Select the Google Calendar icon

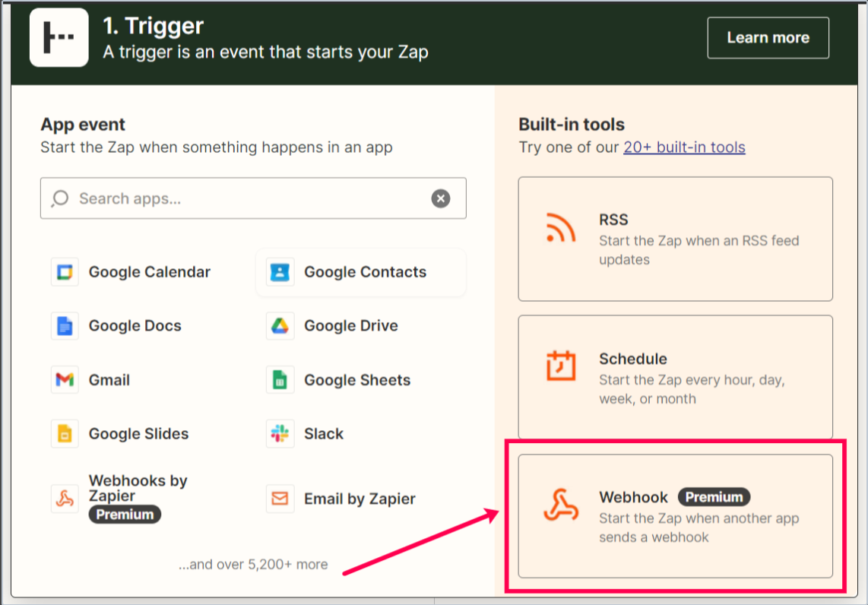65,272
